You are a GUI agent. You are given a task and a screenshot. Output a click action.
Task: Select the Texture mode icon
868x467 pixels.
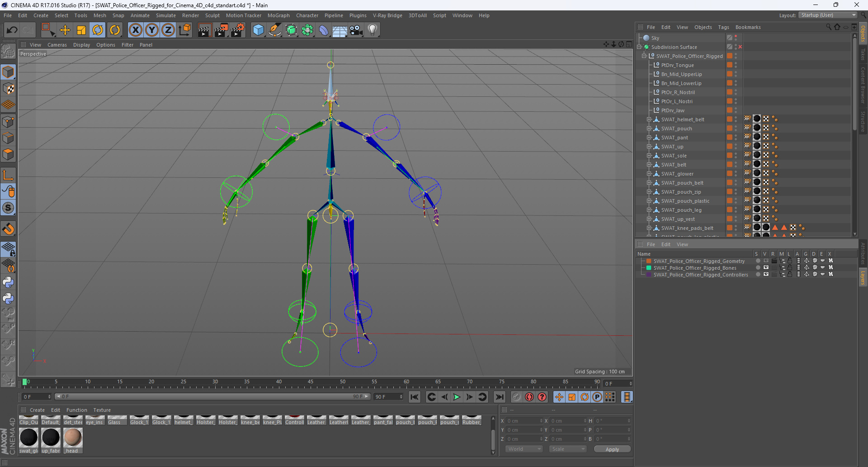tap(8, 89)
